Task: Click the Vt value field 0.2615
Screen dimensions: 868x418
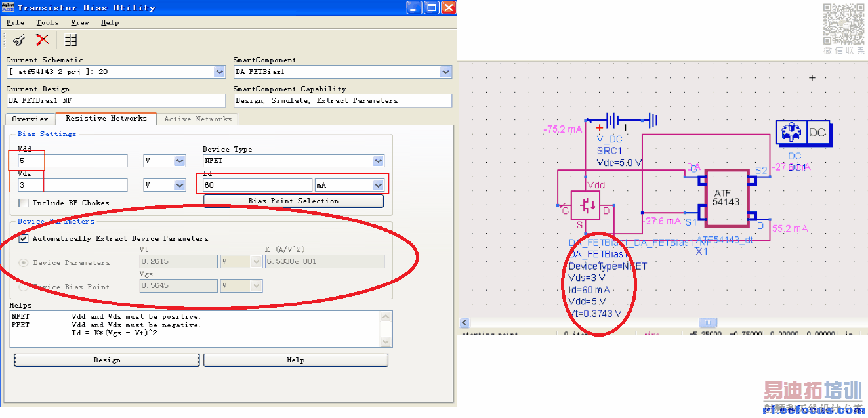Action: (178, 262)
